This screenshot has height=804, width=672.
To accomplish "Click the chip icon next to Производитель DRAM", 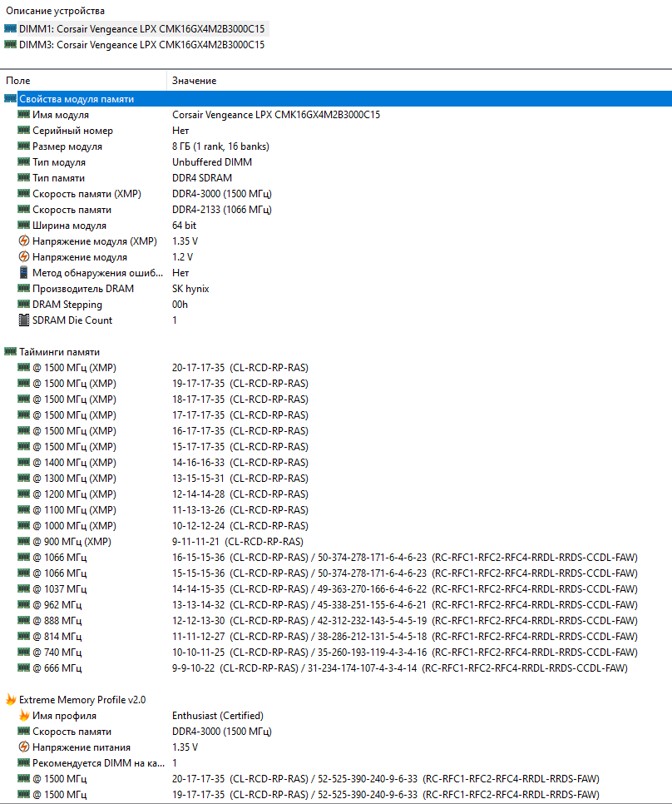I will click(23, 288).
